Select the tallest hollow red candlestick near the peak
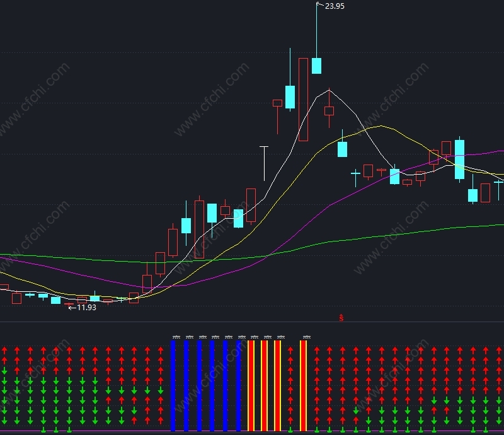This screenshot has height=435, width=504. coord(303,100)
